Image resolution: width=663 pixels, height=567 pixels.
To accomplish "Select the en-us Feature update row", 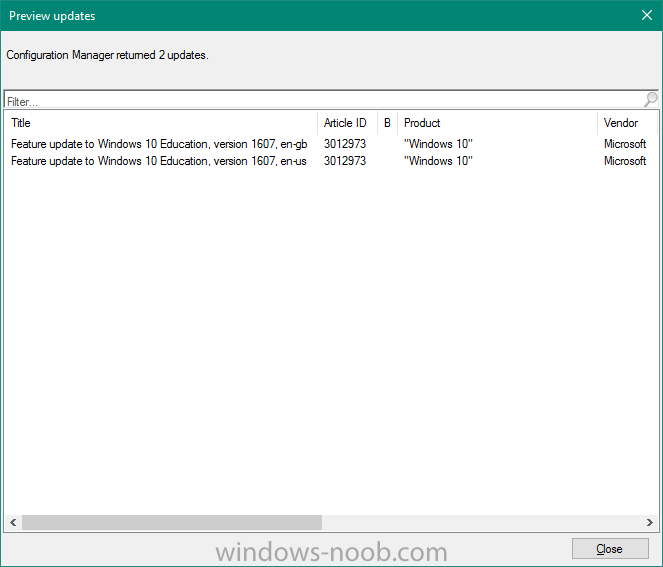I will pos(159,161).
